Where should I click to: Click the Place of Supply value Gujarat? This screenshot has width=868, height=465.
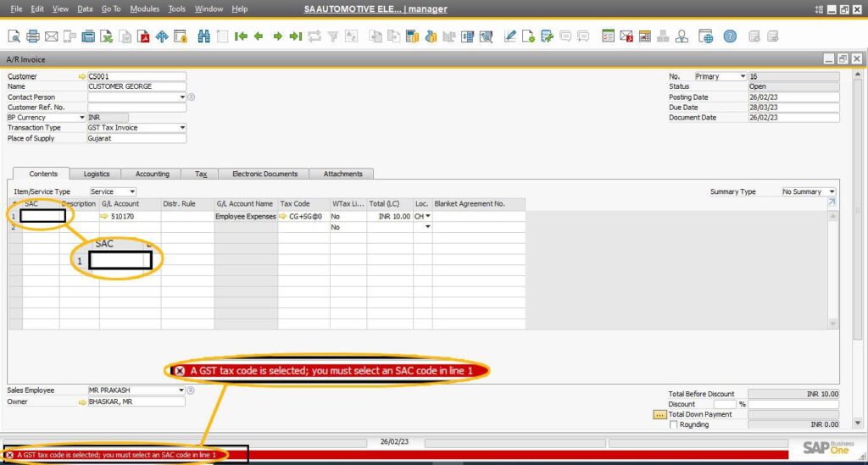(x=136, y=138)
